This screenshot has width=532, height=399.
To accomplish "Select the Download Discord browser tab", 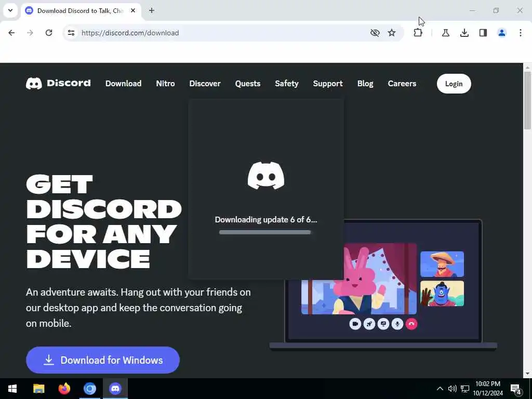I will pyautogui.click(x=82, y=11).
